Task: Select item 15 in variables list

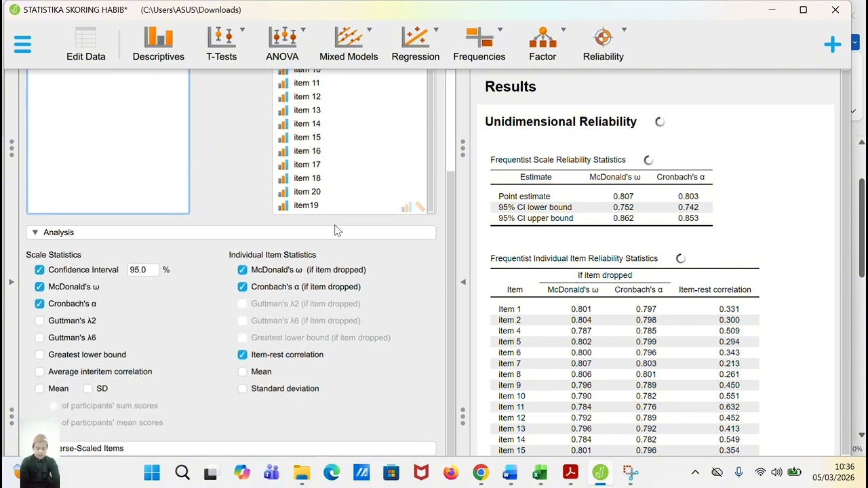Action: (307, 137)
